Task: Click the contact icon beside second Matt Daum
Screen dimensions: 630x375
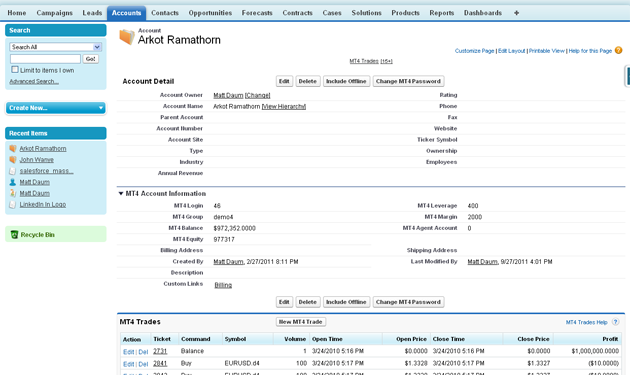Action: [x=13, y=193]
